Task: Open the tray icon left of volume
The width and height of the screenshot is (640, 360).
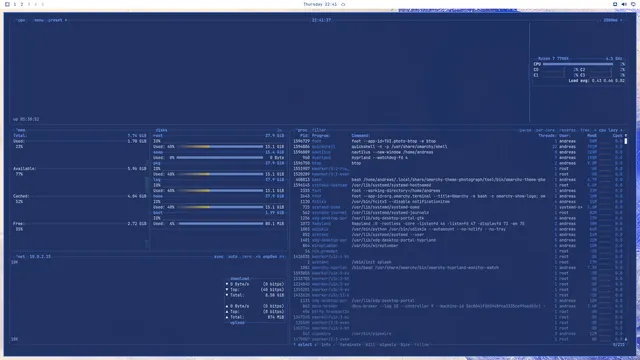Action: [x=615, y=4]
